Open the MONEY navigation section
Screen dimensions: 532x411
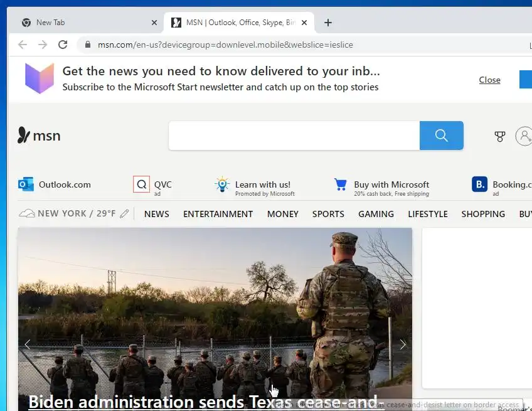pyautogui.click(x=282, y=214)
